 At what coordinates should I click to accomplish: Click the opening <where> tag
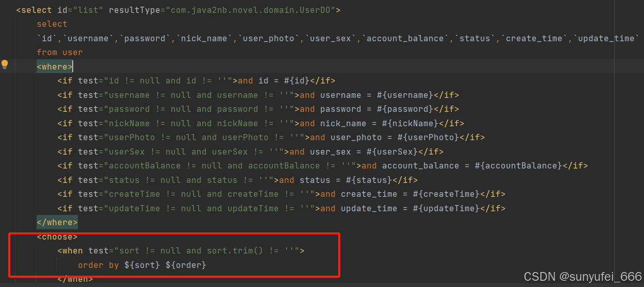coord(55,66)
